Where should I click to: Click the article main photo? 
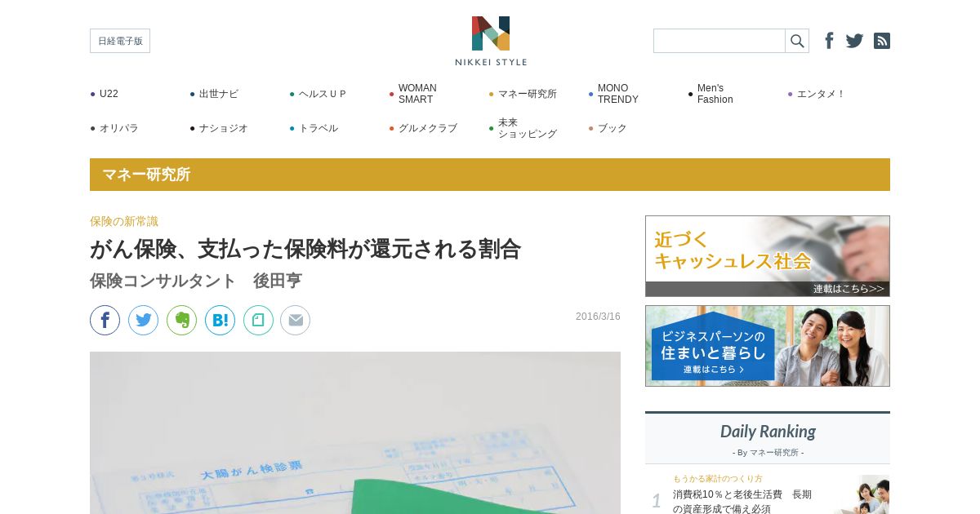pyautogui.click(x=355, y=432)
